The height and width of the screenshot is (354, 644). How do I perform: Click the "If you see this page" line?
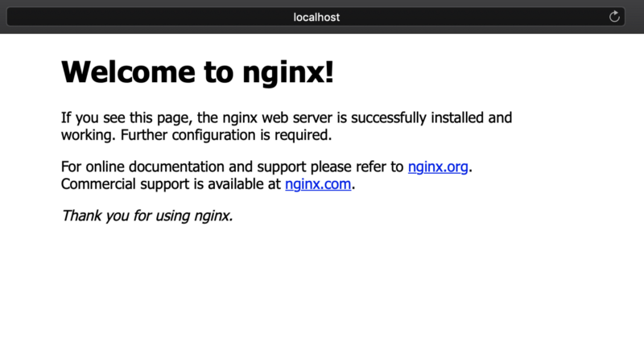click(x=287, y=117)
